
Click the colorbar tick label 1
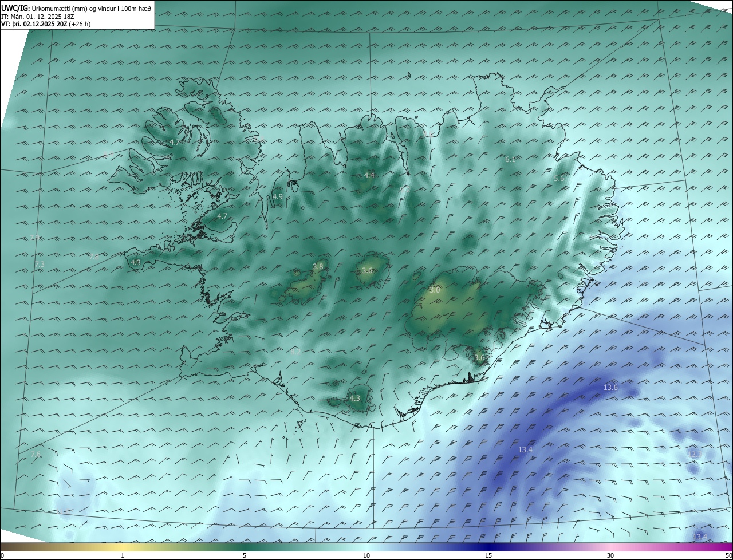point(123,555)
